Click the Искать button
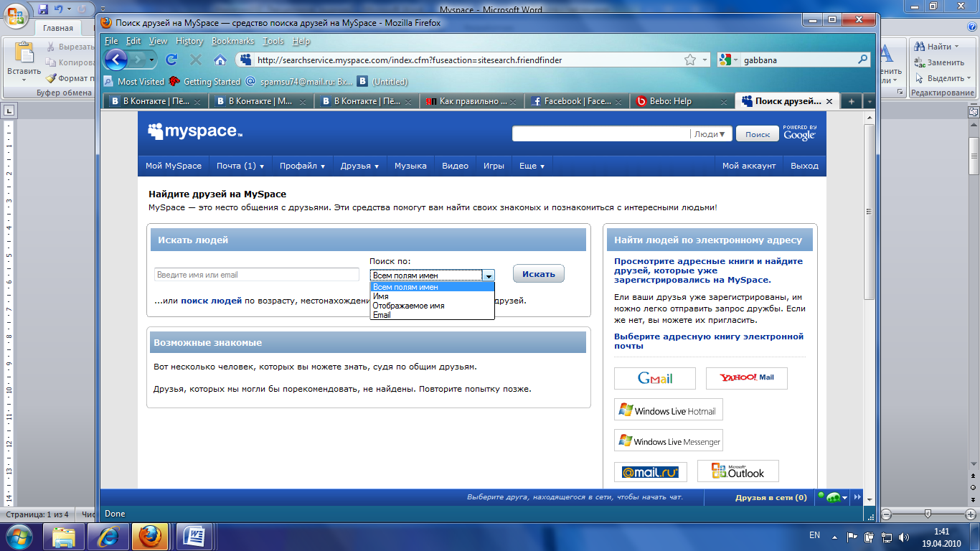980x551 pixels. tap(539, 273)
